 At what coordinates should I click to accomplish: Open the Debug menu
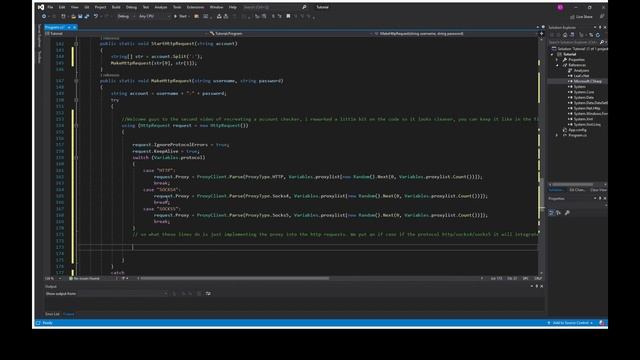point(131,7)
